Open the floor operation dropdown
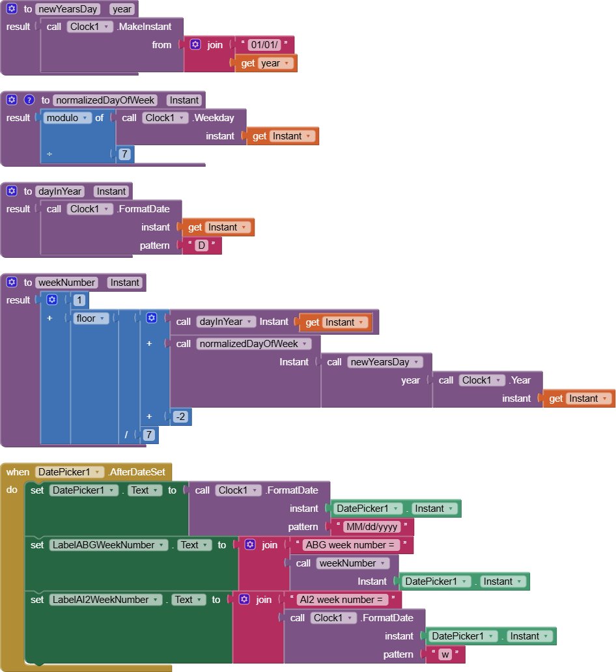This screenshot has height=672, width=616. click(x=91, y=318)
